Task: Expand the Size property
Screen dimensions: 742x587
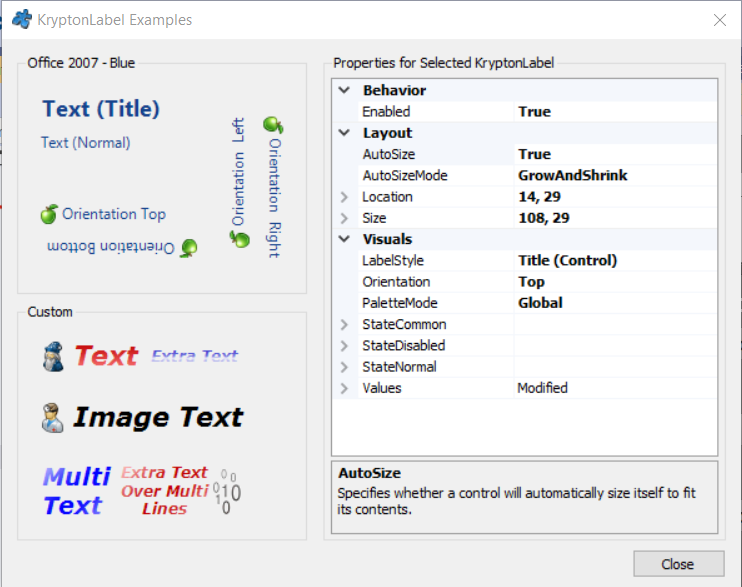Action: pyautogui.click(x=344, y=218)
